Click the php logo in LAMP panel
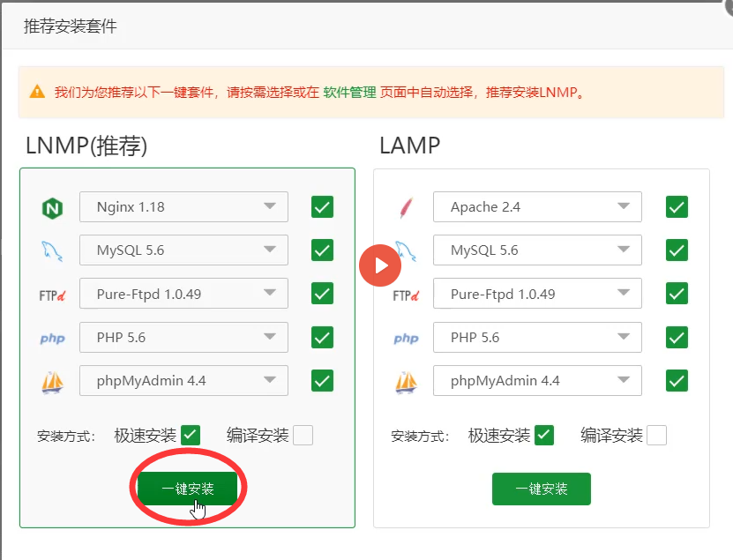733x560 pixels. point(407,338)
